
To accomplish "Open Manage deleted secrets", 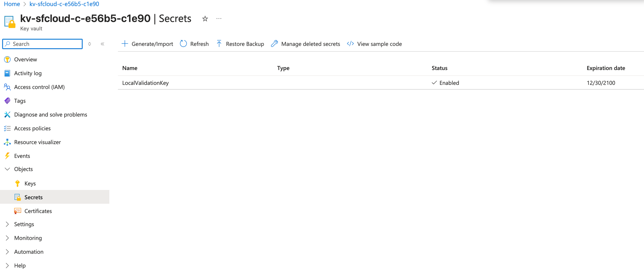I will click(305, 44).
